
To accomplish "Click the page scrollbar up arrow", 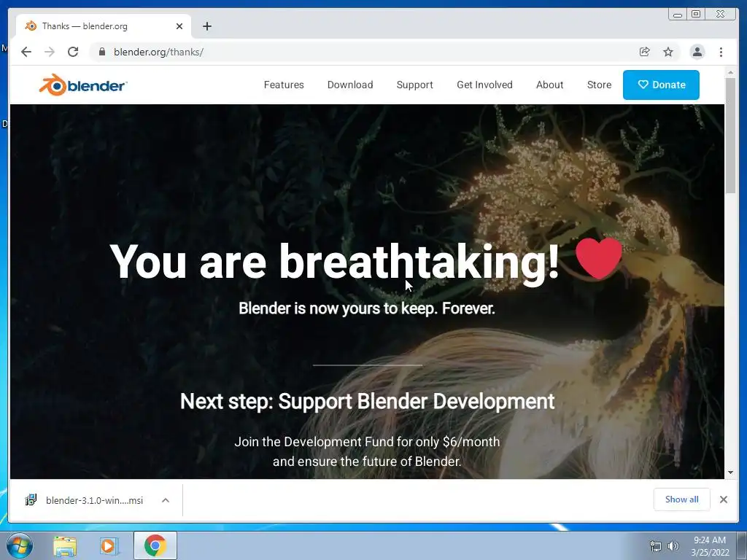I will pyautogui.click(x=730, y=72).
